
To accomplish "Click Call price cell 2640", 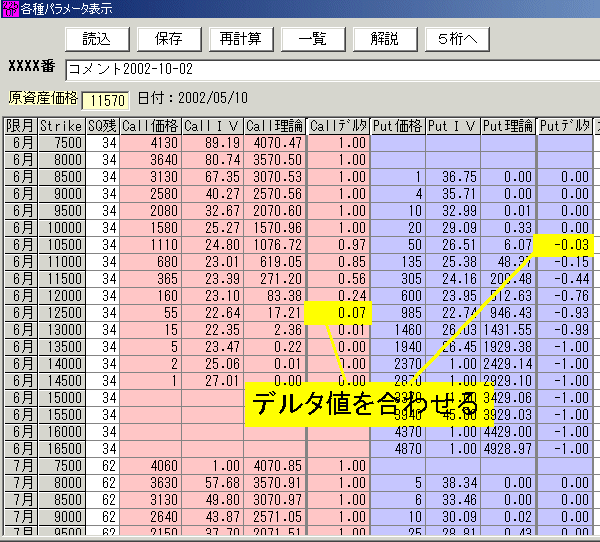I will 150,517.
